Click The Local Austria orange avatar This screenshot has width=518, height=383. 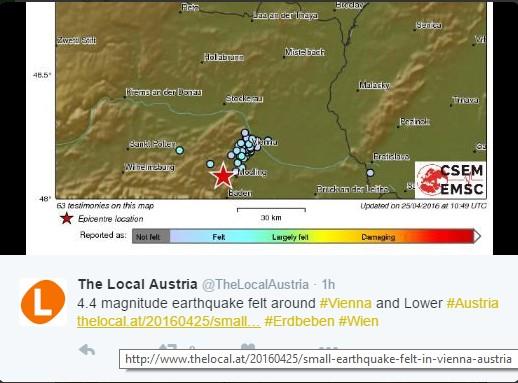coord(43,302)
